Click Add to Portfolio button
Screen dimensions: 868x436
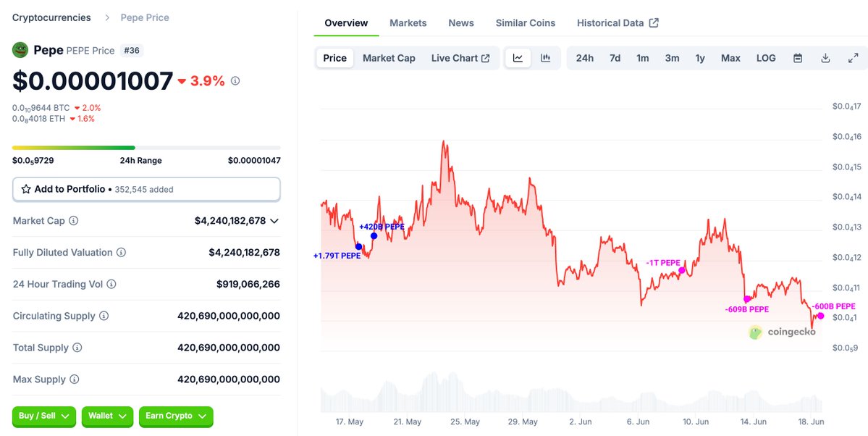tap(146, 190)
